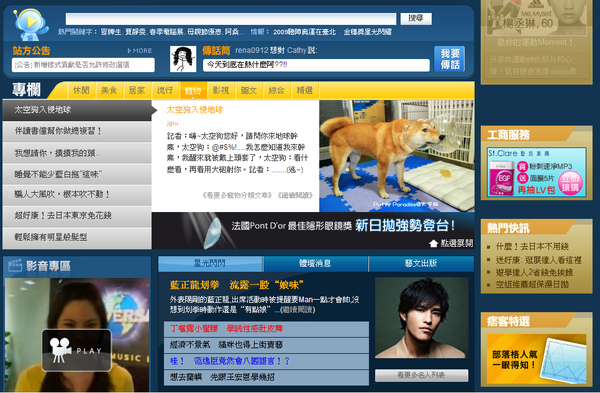Select the 我想請你，摸摸我的頭 list row
Screen dimensions: 600x393
[x=77, y=153]
